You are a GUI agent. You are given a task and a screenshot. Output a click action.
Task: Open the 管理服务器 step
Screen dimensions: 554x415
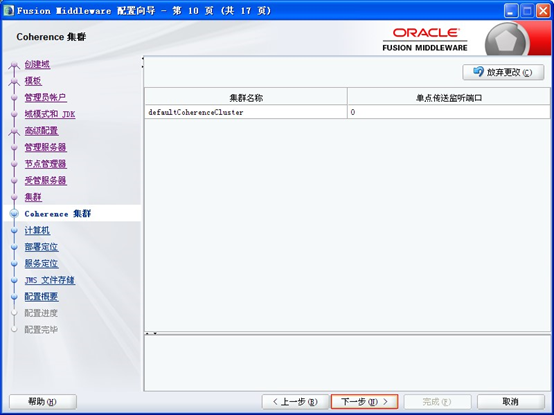pyautogui.click(x=45, y=147)
